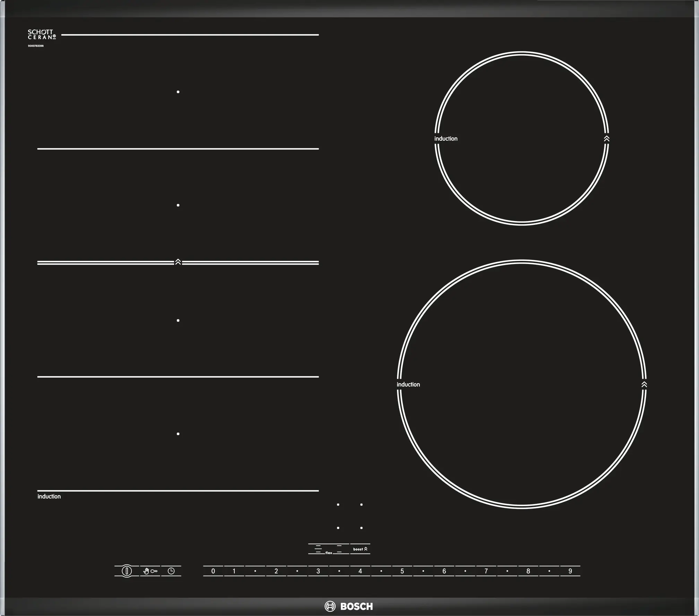Image resolution: width=699 pixels, height=616 pixels.
Task: Tap the main power on/off symbol
Action: 127,571
